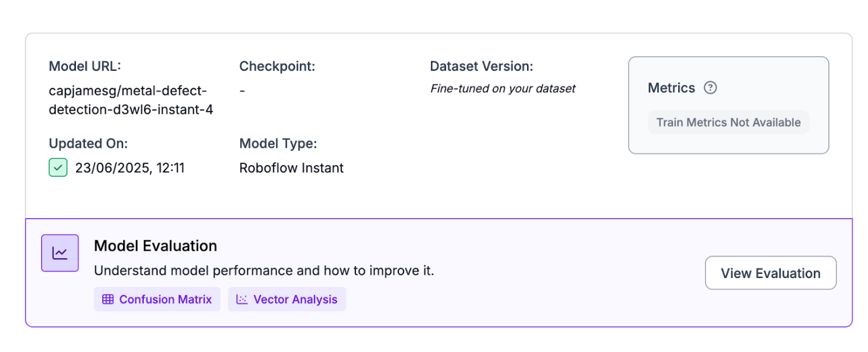The height and width of the screenshot is (352, 868).
Task: Click the Model URL label
Action: pyautogui.click(x=85, y=66)
